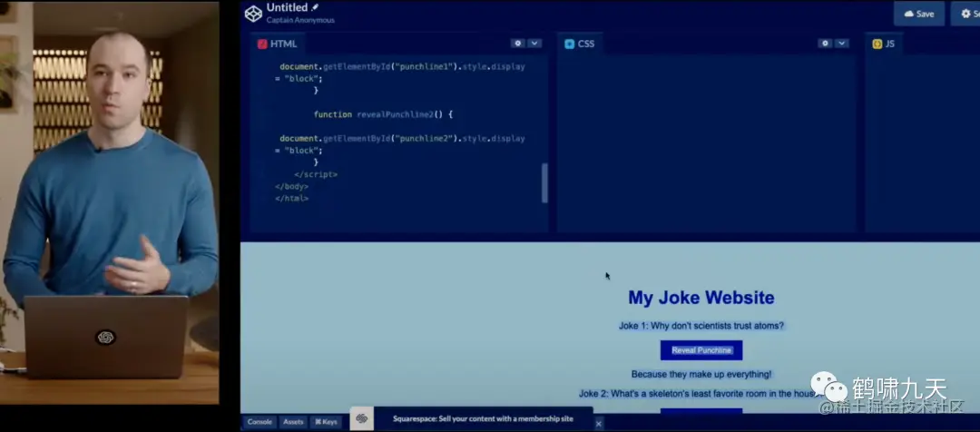The width and height of the screenshot is (980, 432).
Task: Click the '</body>' closing tag line
Action: (292, 186)
